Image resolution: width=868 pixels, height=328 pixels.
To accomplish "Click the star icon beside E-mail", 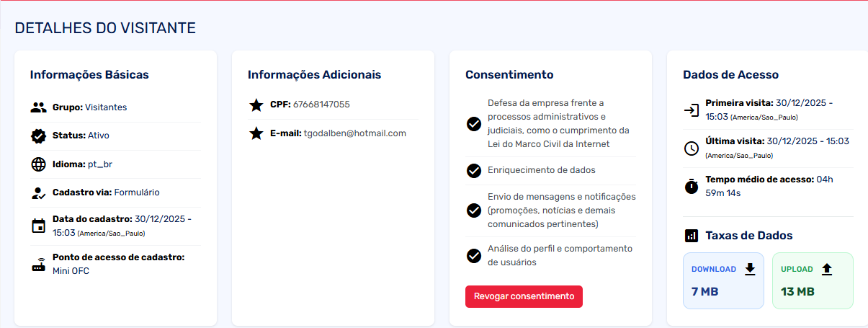I will (256, 133).
